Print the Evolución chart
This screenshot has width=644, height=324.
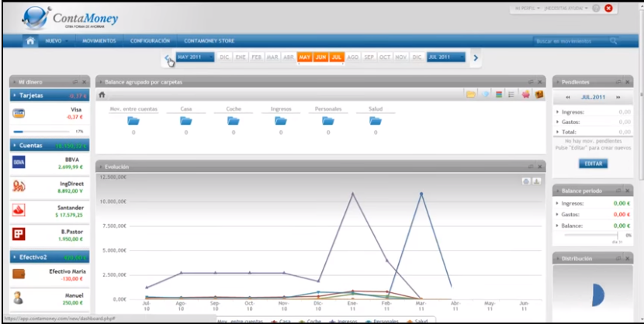click(x=526, y=181)
